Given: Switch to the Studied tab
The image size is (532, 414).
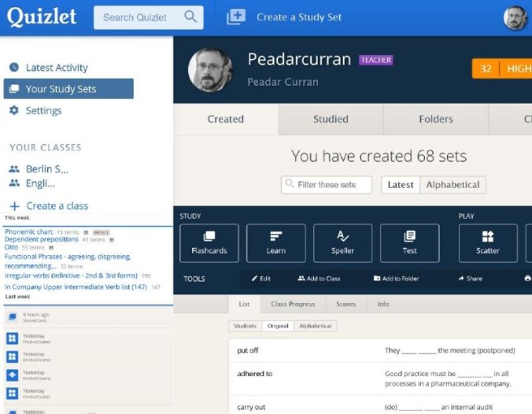Looking at the screenshot, I should tap(331, 119).
